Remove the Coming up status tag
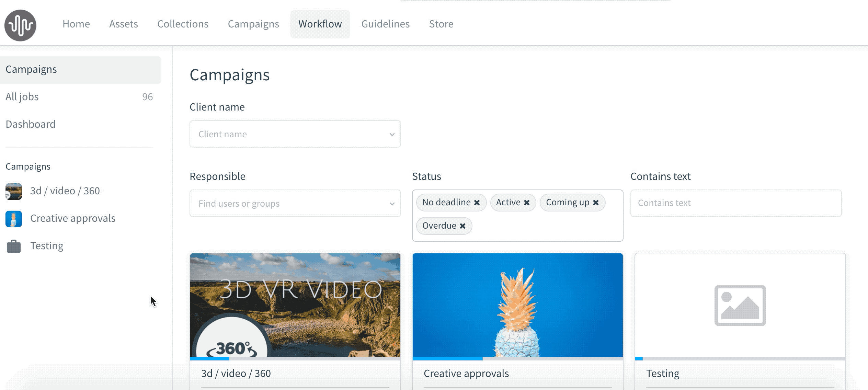The width and height of the screenshot is (868, 390). (596, 203)
